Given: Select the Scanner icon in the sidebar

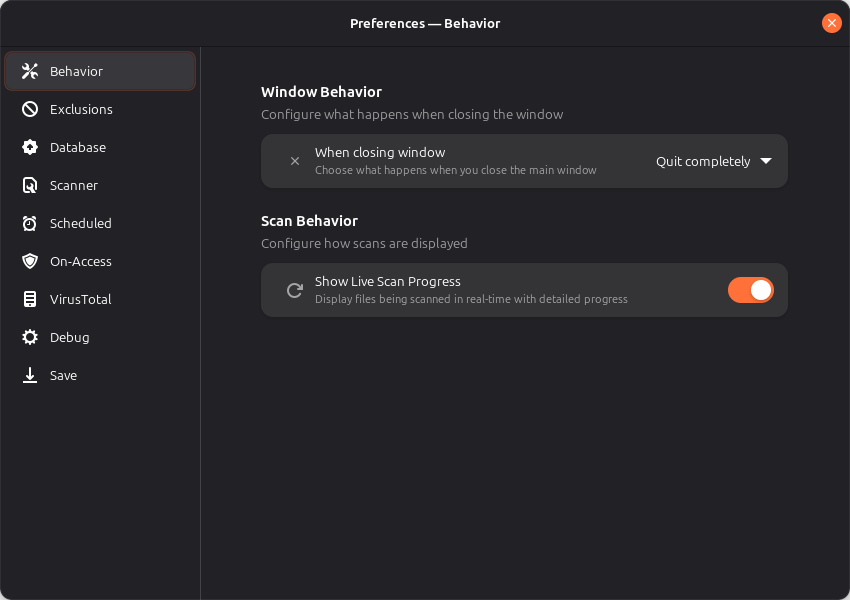Looking at the screenshot, I should (28, 185).
